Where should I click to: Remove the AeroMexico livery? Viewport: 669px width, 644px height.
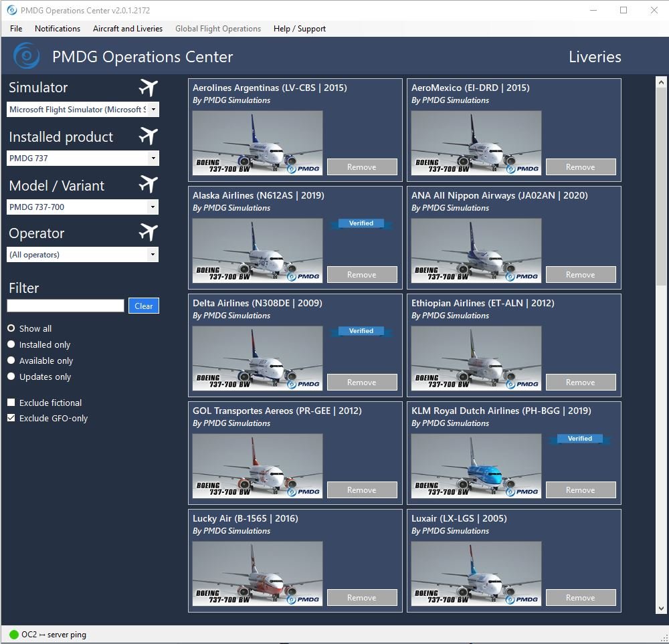581,167
